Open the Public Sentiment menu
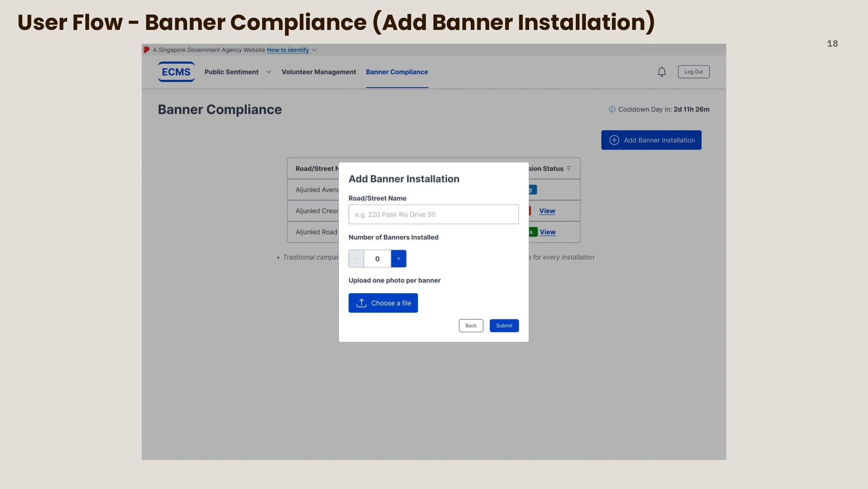This screenshot has height=489, width=868. [231, 72]
